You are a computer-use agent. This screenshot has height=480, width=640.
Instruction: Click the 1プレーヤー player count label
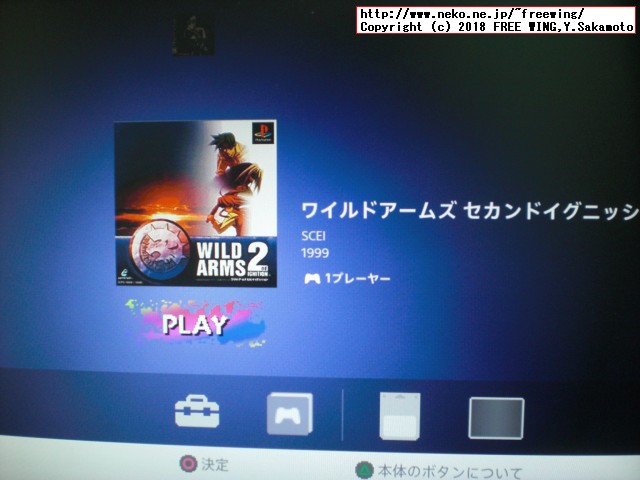point(347,279)
